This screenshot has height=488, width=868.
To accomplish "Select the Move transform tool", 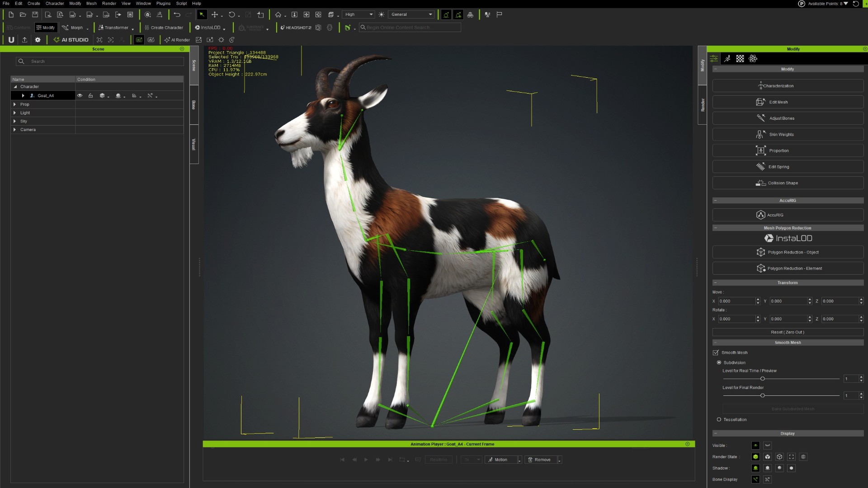I will [x=215, y=14].
